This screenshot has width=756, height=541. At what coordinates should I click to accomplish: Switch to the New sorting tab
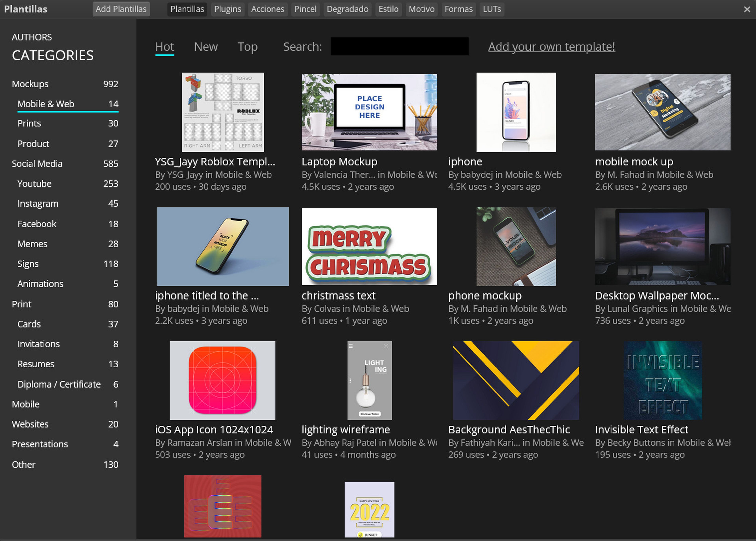point(206,47)
